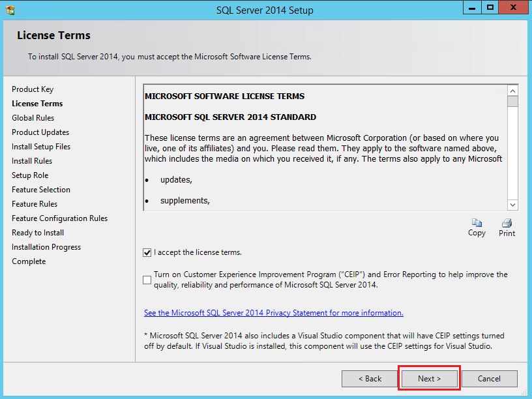Maximize the SQL Server 2014 Setup window
The height and width of the screenshot is (399, 532).
pos(490,7)
